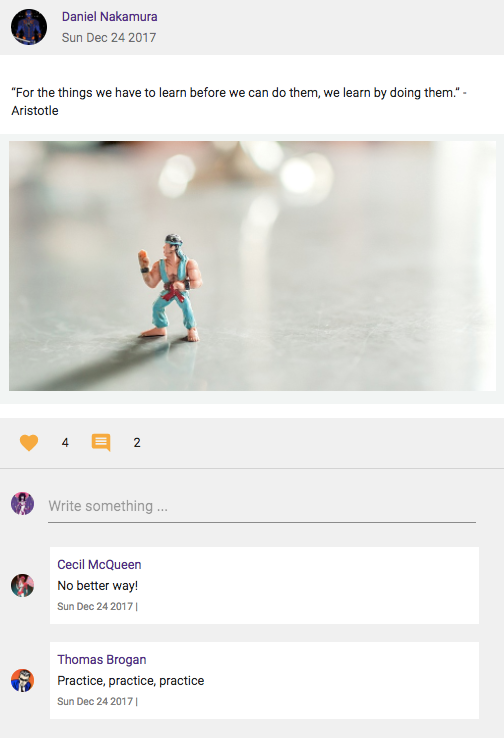Click your own avatar beside the comment box

pos(23,504)
